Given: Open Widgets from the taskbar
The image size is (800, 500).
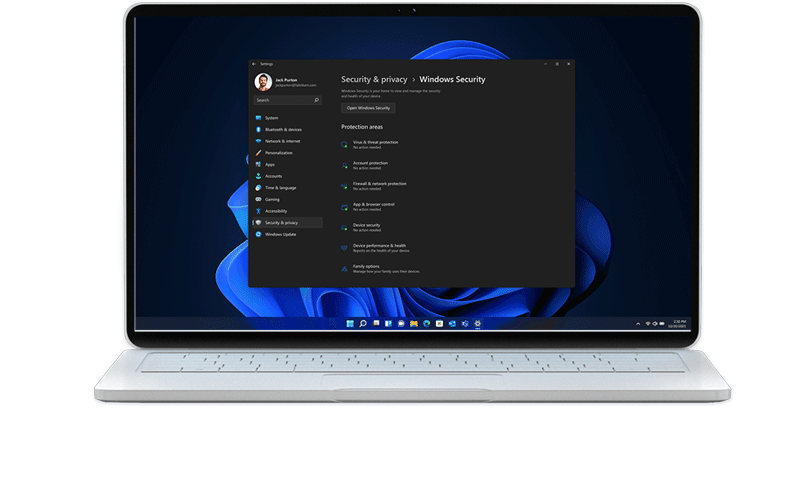Looking at the screenshot, I should pyautogui.click(x=388, y=323).
